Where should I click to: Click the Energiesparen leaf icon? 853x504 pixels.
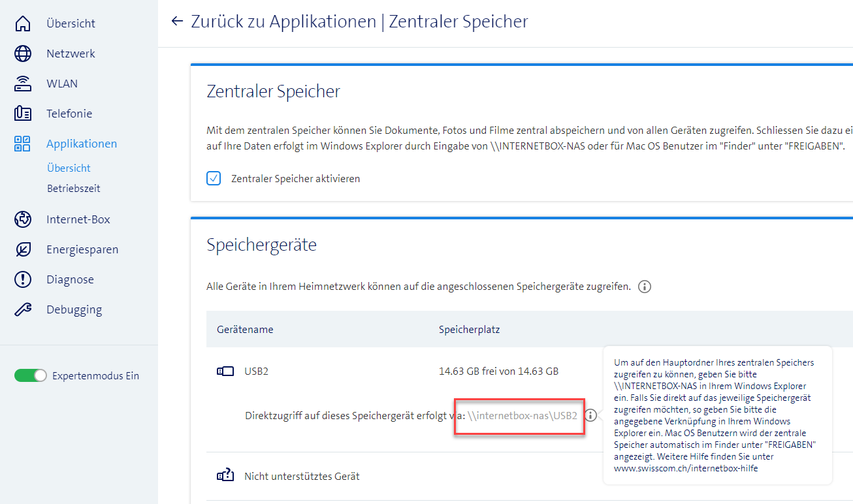[23, 249]
